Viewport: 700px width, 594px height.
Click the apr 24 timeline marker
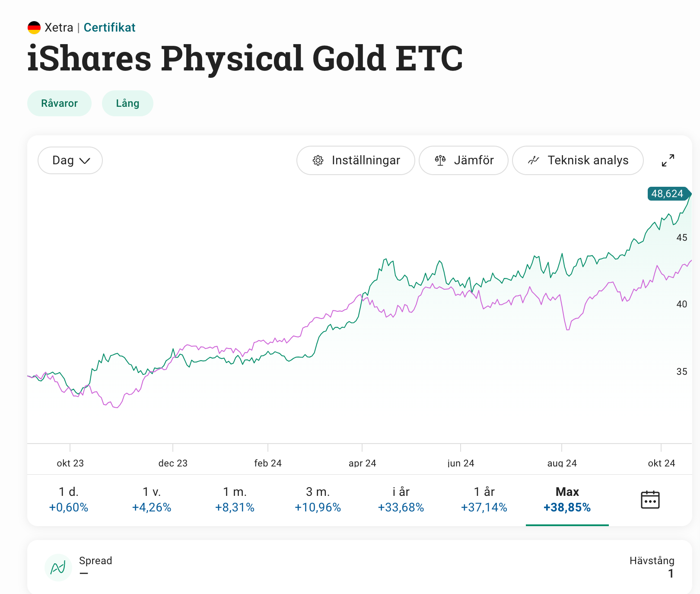362,463
